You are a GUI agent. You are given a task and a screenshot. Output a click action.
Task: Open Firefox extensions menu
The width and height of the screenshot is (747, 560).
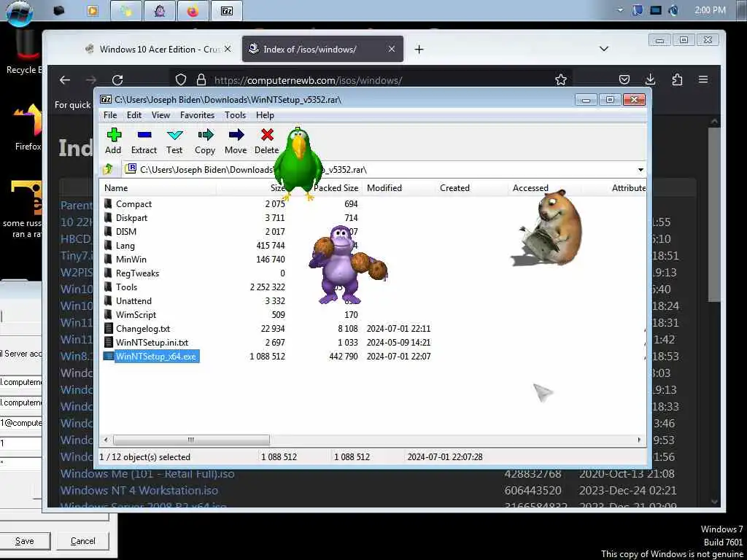coord(677,80)
